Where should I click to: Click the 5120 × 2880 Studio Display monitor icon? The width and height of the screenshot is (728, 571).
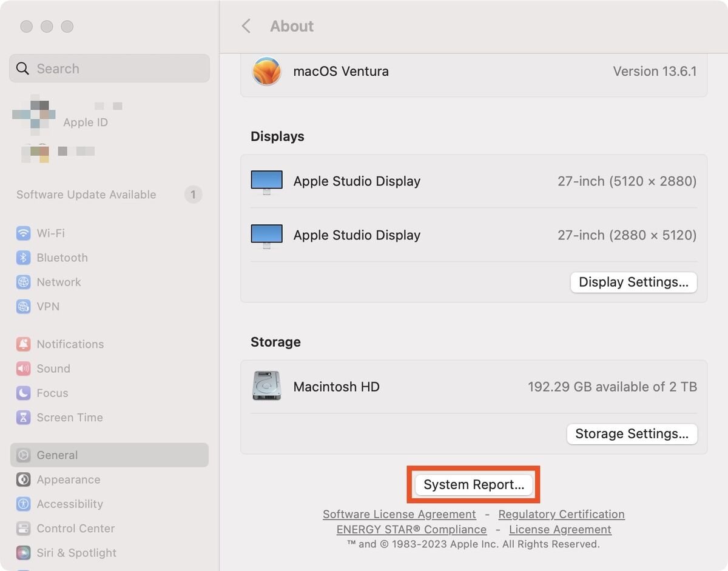click(x=266, y=182)
